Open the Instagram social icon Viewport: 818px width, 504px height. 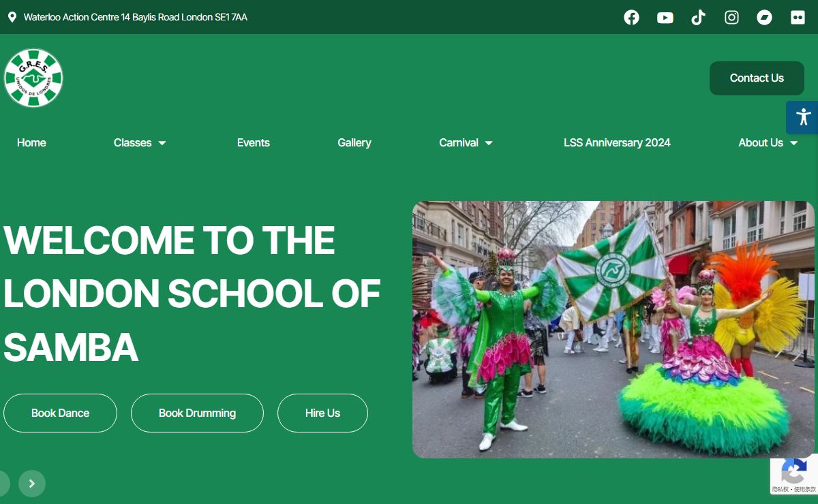[731, 18]
